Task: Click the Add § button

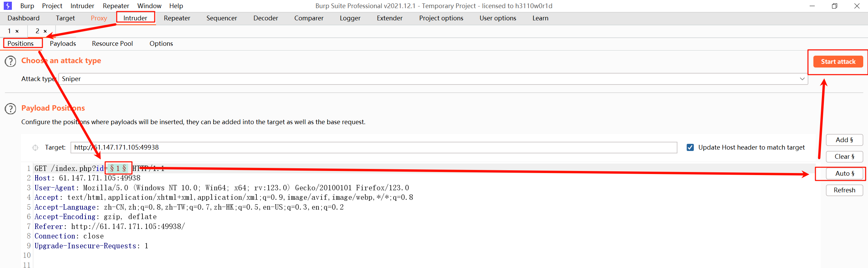Action: [844, 140]
